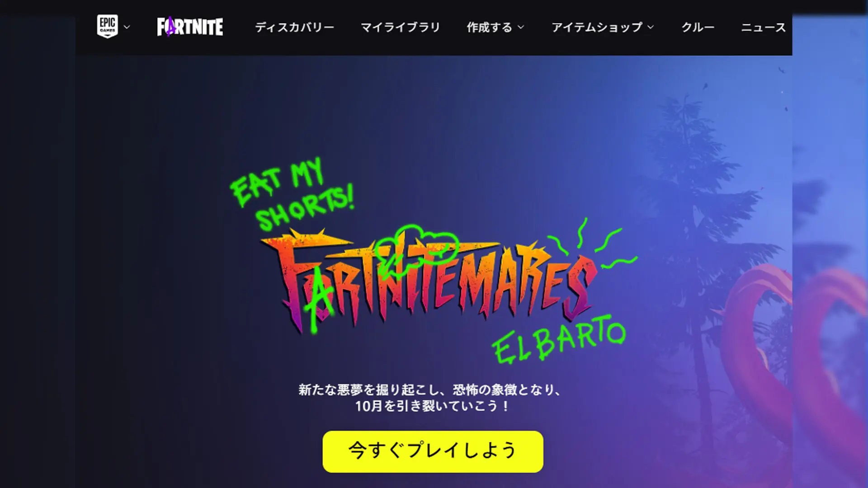Go to マイライブラリ page
Viewport: 868px width, 488px height.
point(400,27)
